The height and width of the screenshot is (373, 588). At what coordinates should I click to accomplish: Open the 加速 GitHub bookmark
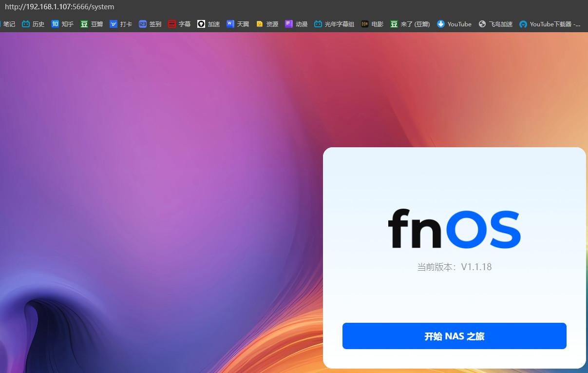tap(209, 24)
